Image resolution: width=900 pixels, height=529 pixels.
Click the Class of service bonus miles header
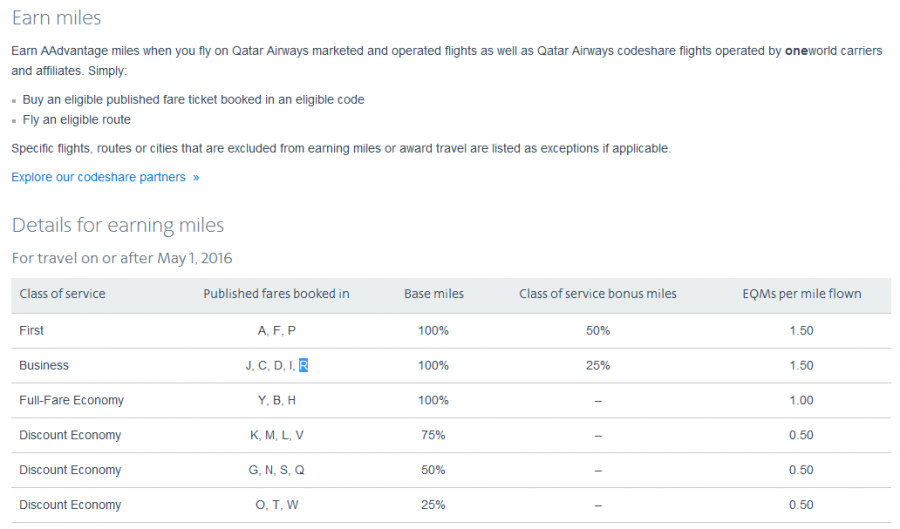[597, 294]
